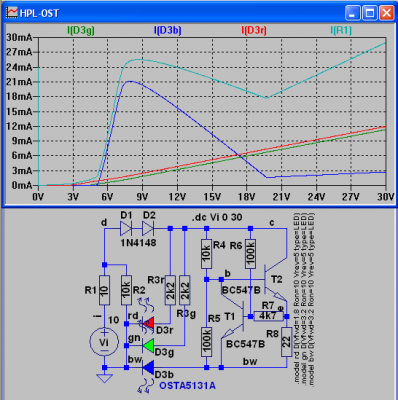
Task: Select diode D1 symbol
Action: click(126, 228)
